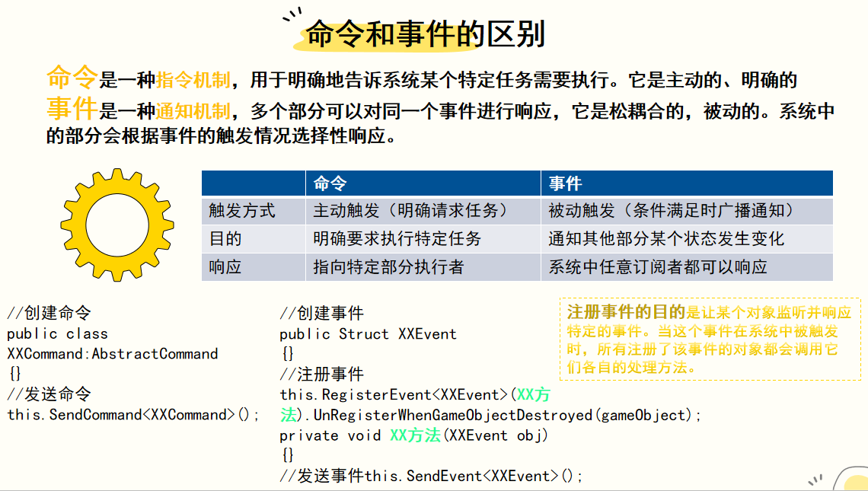
Task: Click the cell 指向特定部分执行者
Action: [x=423, y=267]
